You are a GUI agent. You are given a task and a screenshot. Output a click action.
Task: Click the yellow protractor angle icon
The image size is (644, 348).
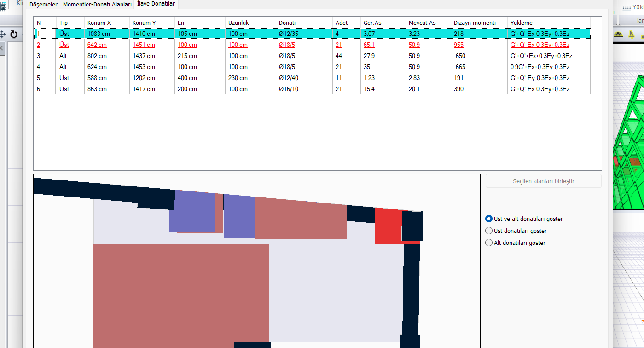click(x=618, y=35)
